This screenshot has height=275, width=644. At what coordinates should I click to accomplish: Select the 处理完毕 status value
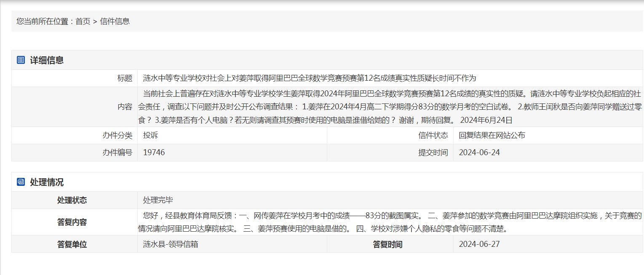click(158, 200)
